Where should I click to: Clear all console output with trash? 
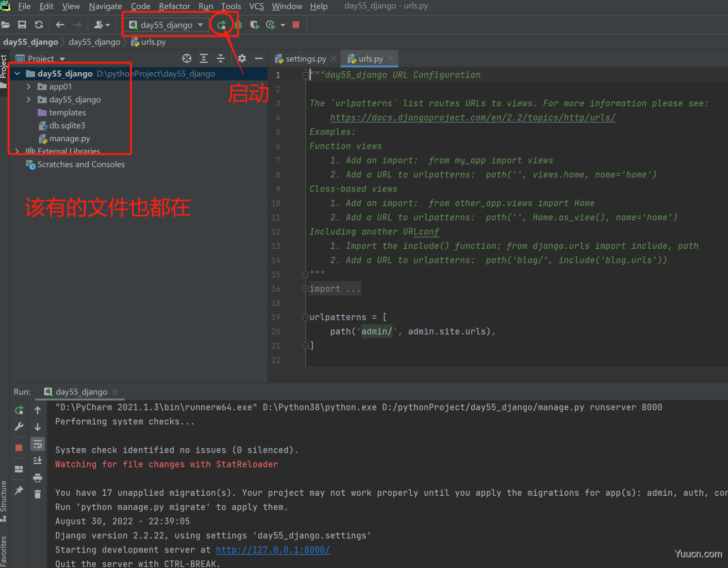[x=37, y=494]
